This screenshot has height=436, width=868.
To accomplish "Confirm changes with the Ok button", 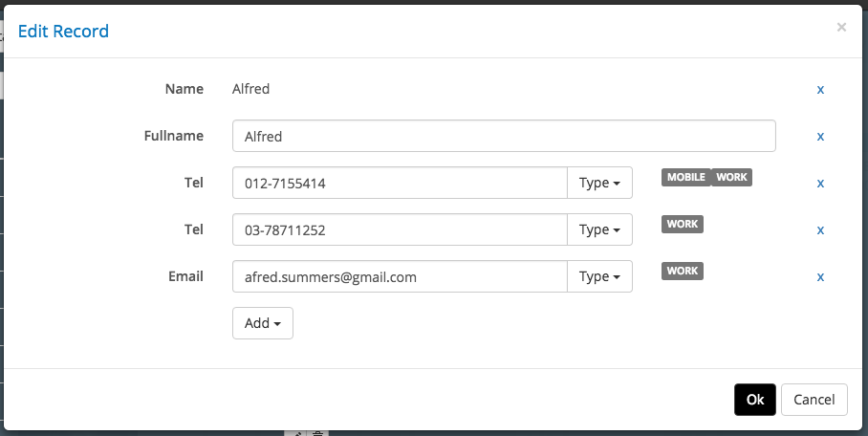I will tap(754, 400).
